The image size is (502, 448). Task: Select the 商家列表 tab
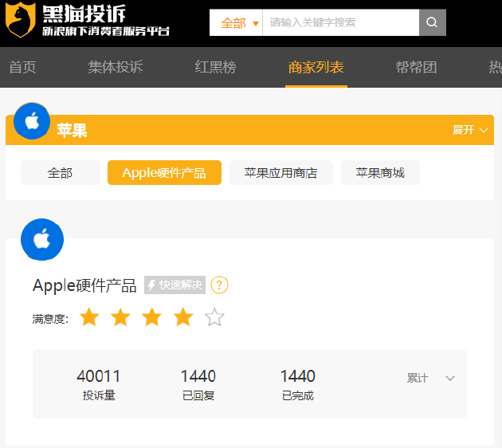pos(316,67)
